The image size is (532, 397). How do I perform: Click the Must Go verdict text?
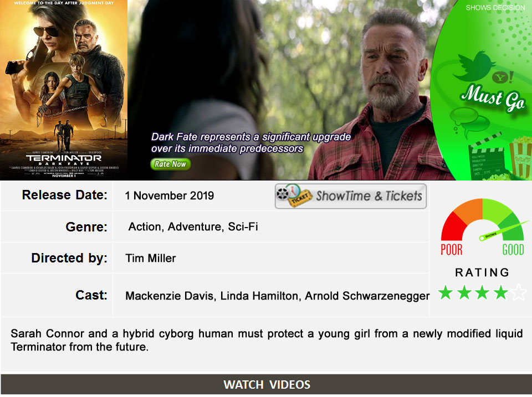pos(493,97)
